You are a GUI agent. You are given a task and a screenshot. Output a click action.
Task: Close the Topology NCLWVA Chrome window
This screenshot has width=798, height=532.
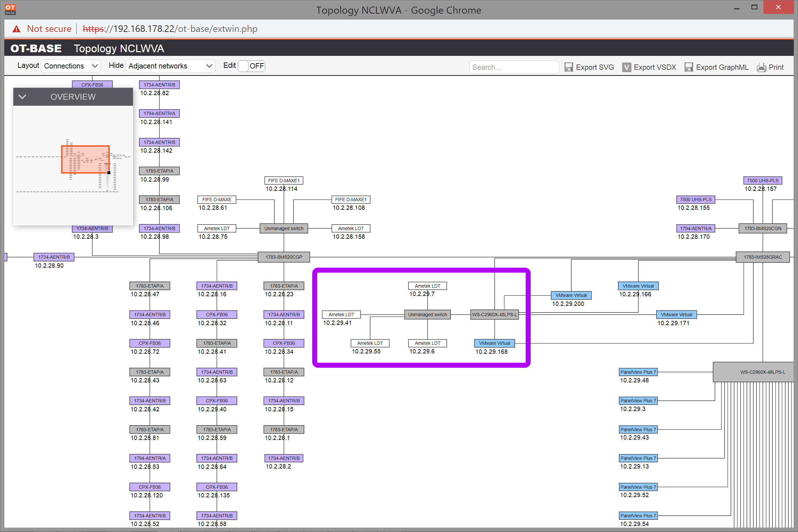(x=778, y=7)
